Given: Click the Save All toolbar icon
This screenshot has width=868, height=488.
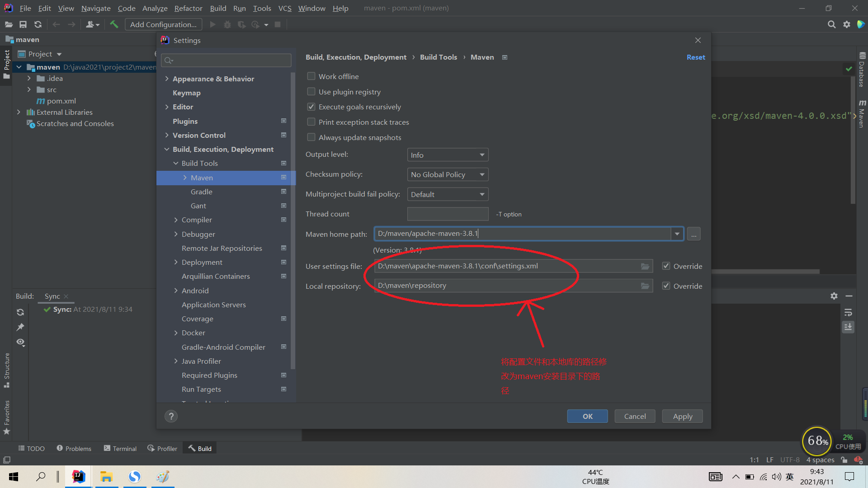Looking at the screenshot, I should coord(23,24).
